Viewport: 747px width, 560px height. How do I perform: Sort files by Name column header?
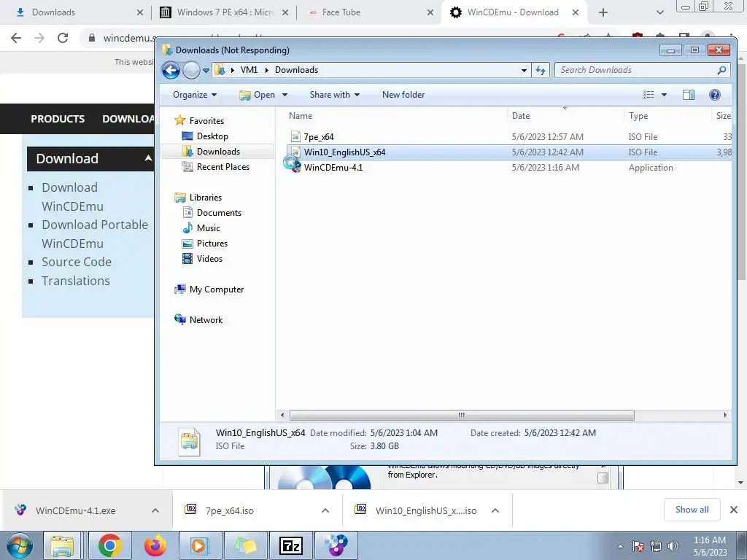click(x=301, y=116)
